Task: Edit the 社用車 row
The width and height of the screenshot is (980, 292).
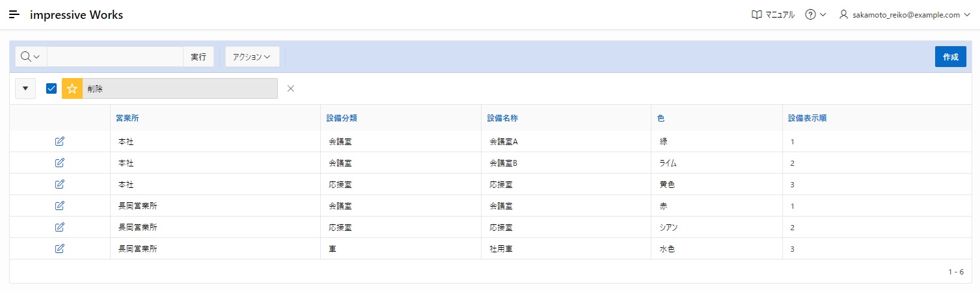Action: click(x=60, y=248)
